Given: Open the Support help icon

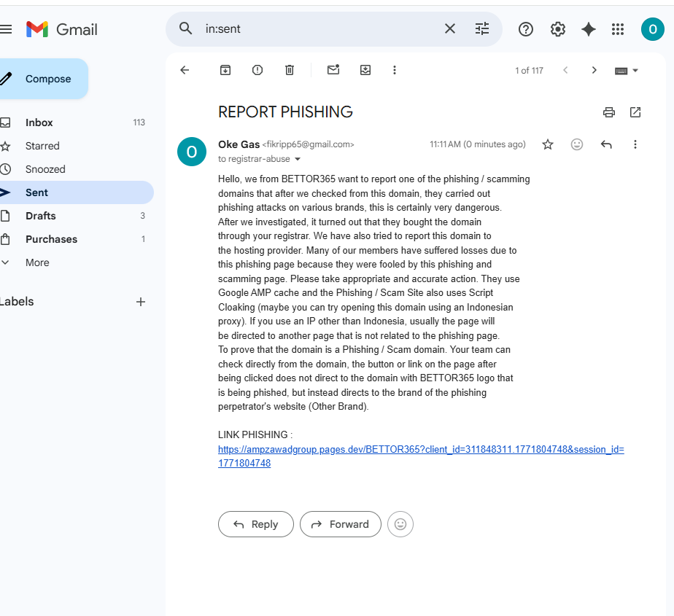Looking at the screenshot, I should tap(526, 29).
